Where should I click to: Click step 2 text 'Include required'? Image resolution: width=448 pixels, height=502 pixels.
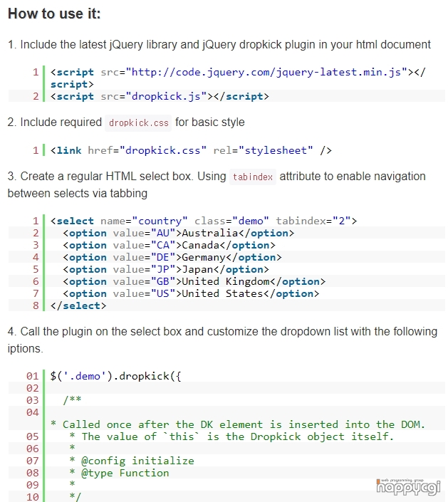[x=55, y=122]
